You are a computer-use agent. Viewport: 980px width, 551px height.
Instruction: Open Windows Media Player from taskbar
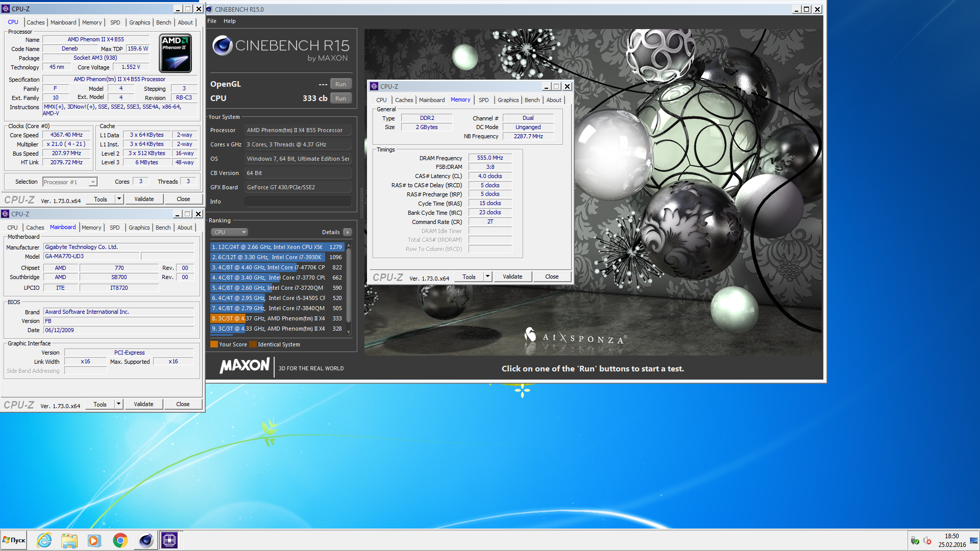(94, 540)
